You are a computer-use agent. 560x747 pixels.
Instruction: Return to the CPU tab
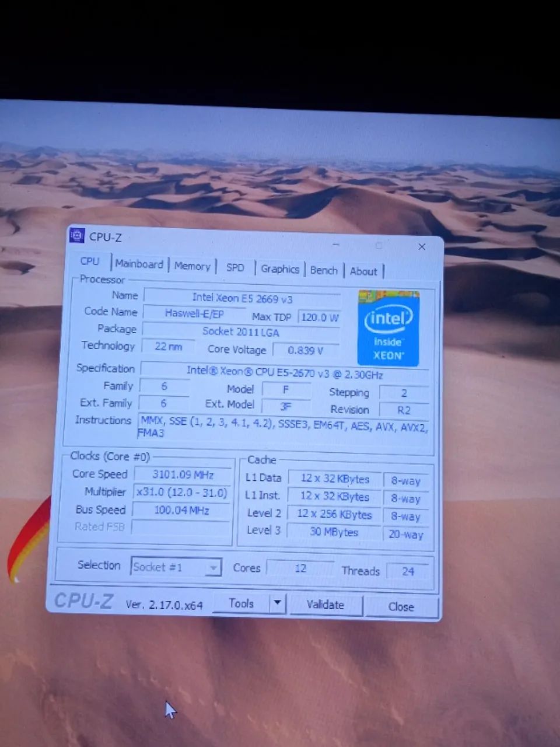(x=89, y=261)
